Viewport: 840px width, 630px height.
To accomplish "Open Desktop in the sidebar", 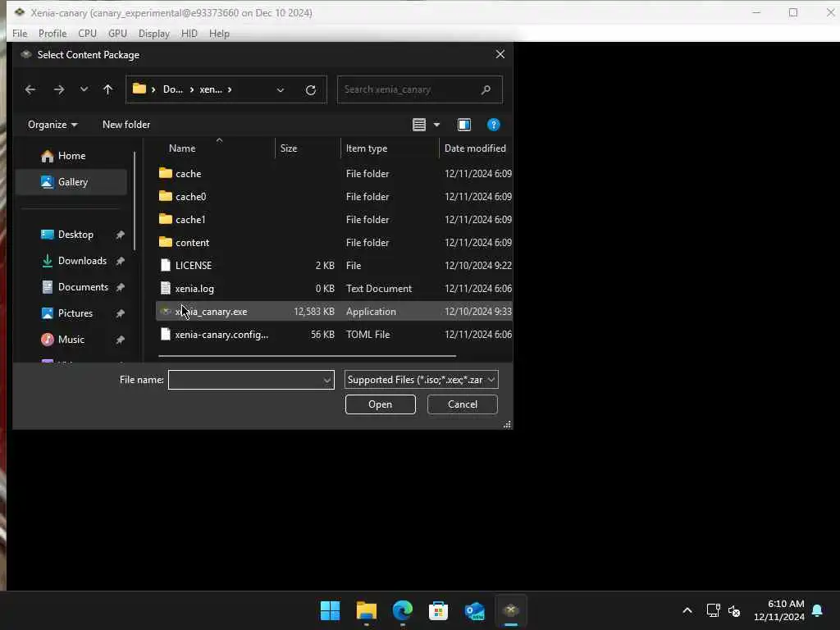I will pyautogui.click(x=75, y=235).
